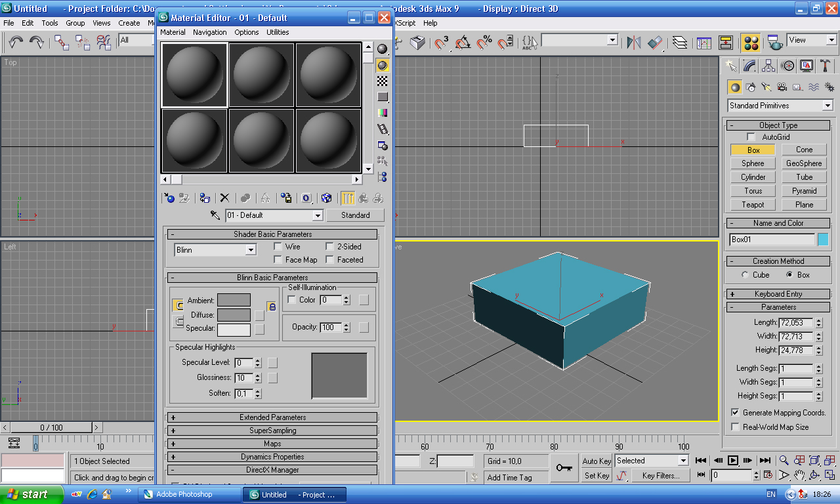The image size is (840, 504).
Task: Open the Blinn shader dropdown
Action: tap(215, 250)
